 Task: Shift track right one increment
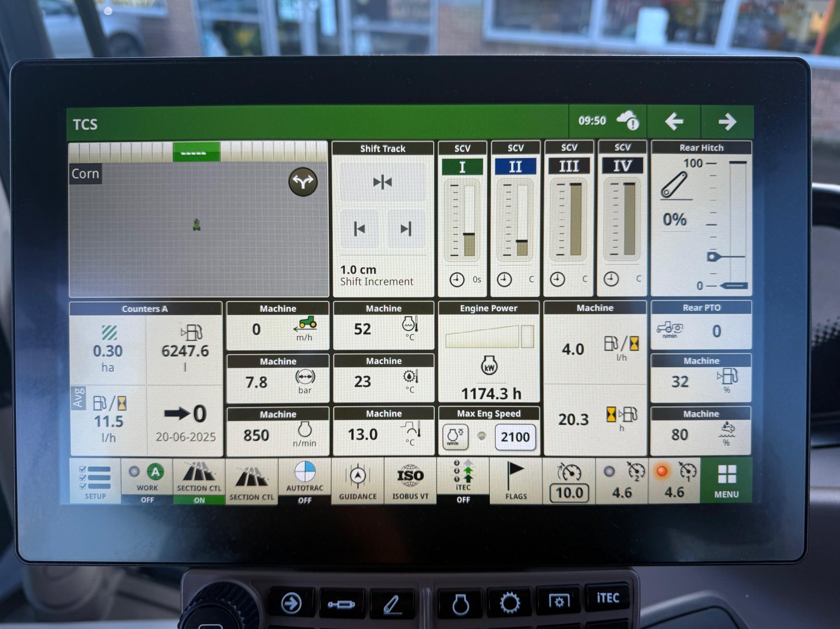tap(406, 229)
